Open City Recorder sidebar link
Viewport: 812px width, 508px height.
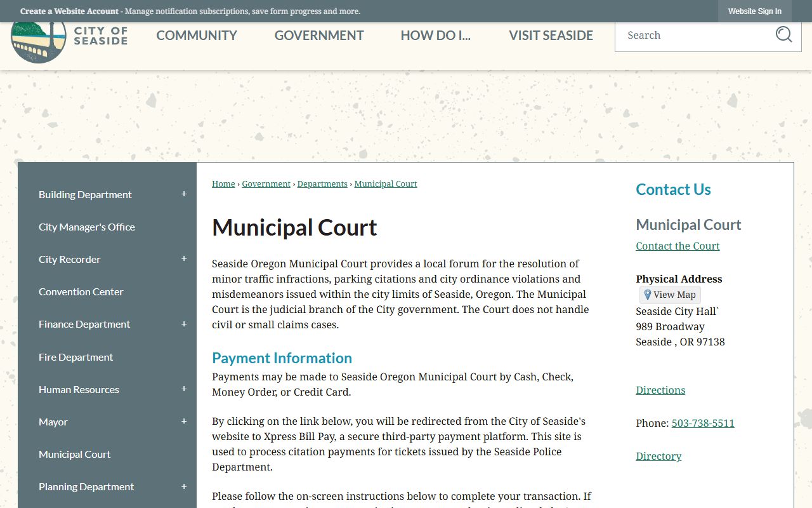pyautogui.click(x=70, y=259)
